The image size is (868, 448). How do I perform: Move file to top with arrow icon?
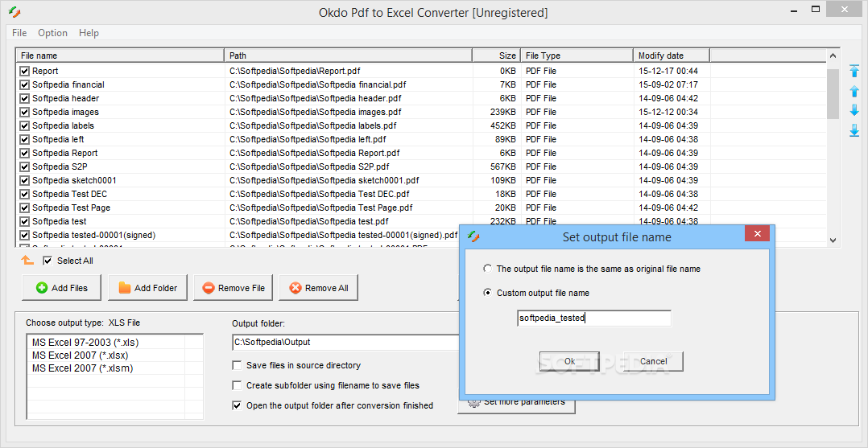click(x=854, y=71)
